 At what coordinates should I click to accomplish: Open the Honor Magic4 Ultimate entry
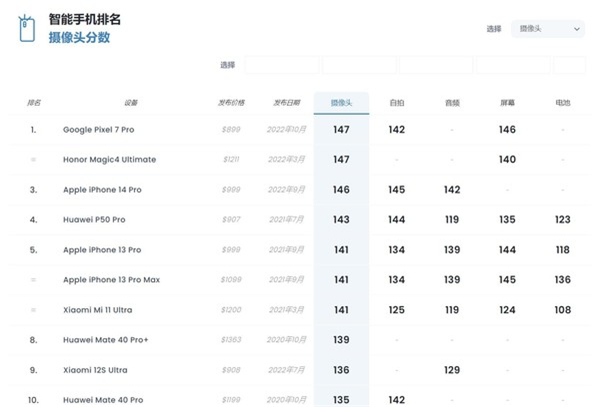[109, 160]
